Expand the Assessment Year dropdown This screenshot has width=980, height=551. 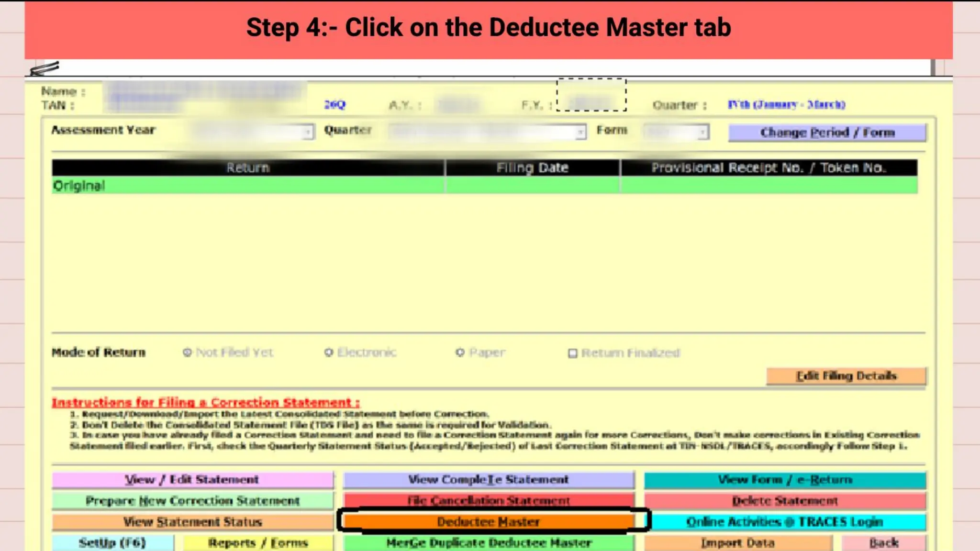[308, 132]
